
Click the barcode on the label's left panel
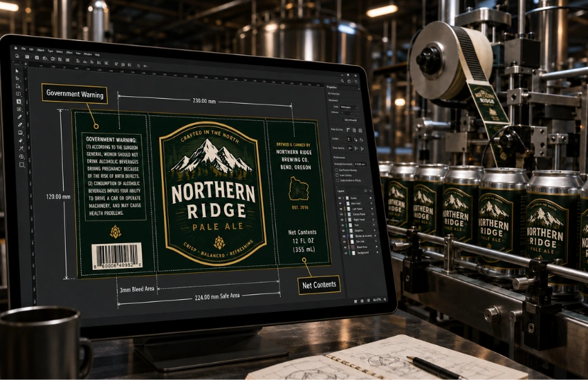[117, 256]
